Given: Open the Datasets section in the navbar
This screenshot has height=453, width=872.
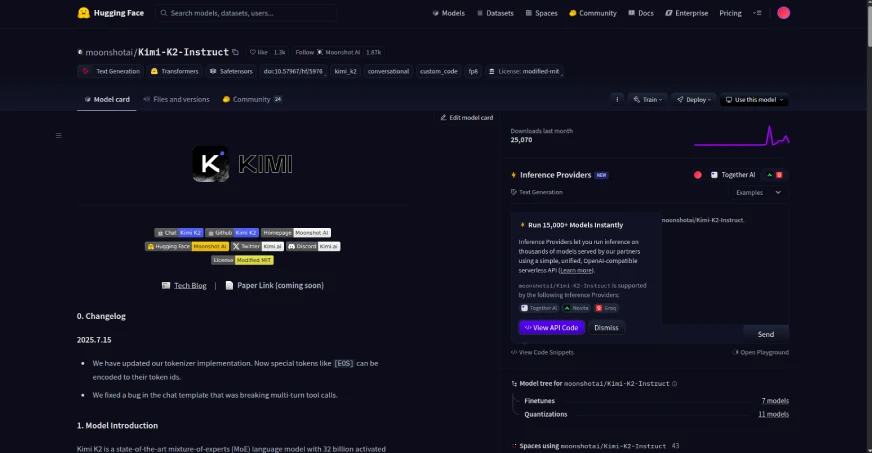Looking at the screenshot, I should tap(495, 13).
